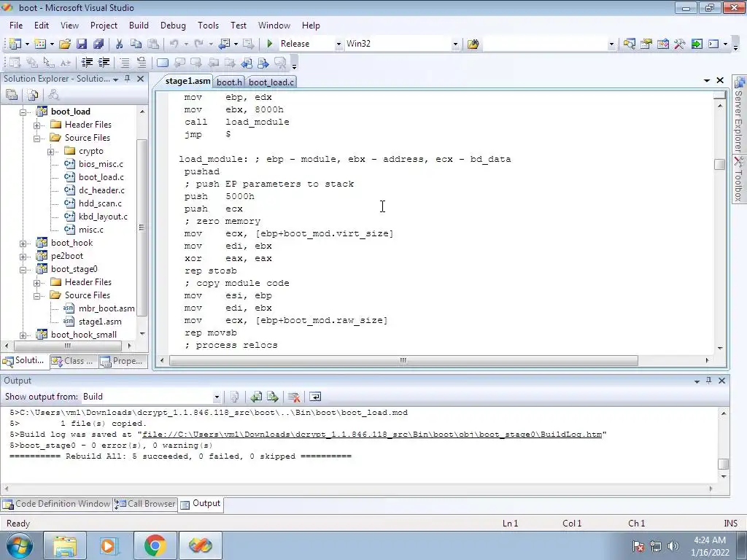Open Toolbox side tab
The height and width of the screenshot is (560, 747).
point(739,179)
